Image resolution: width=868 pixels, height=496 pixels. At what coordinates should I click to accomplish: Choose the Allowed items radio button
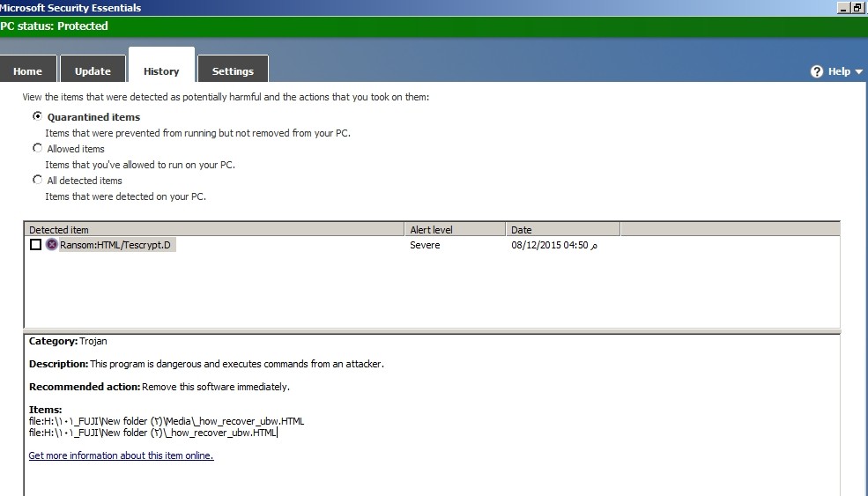(37, 148)
